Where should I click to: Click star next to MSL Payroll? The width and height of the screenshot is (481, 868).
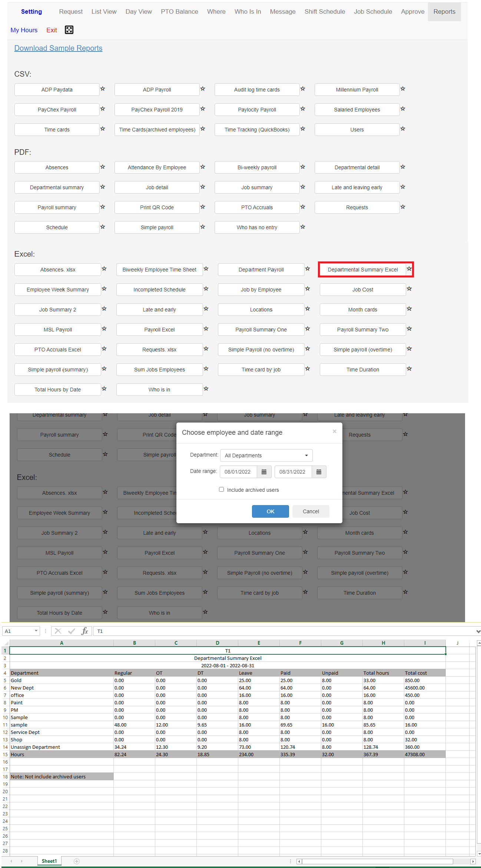point(104,329)
